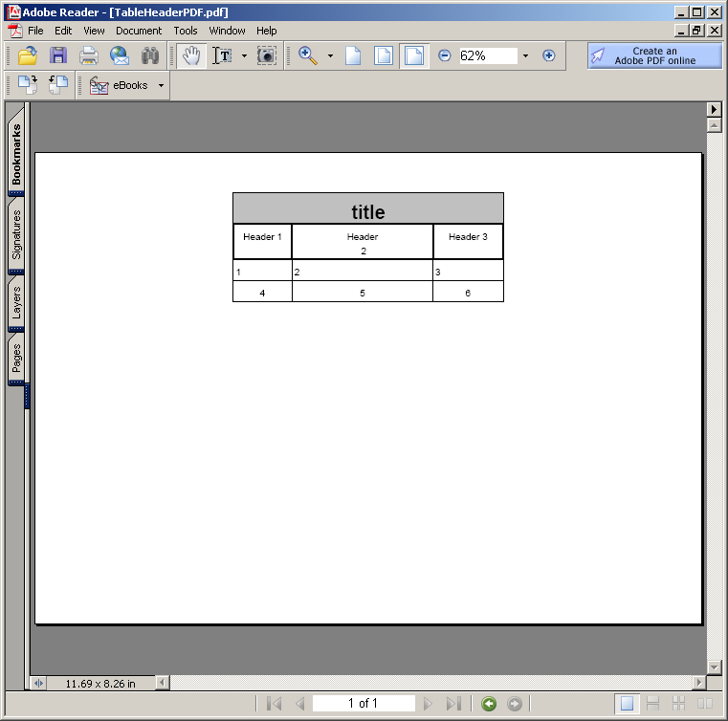Viewport: 728px width, 721px height.
Task: Click table cell containing 5
Action: click(x=363, y=293)
